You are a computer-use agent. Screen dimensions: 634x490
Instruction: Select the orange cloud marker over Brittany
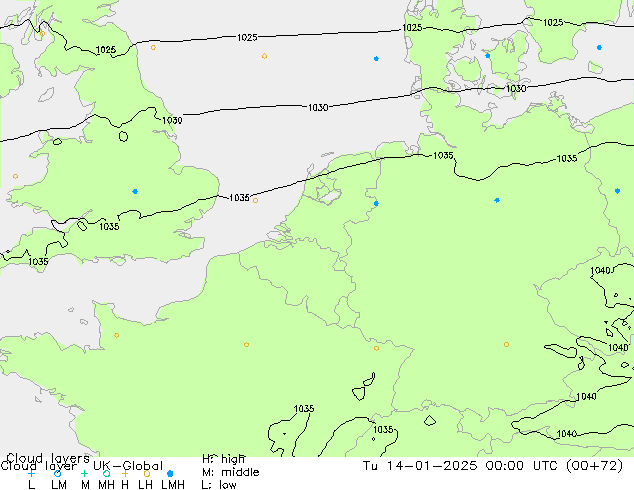click(116, 335)
